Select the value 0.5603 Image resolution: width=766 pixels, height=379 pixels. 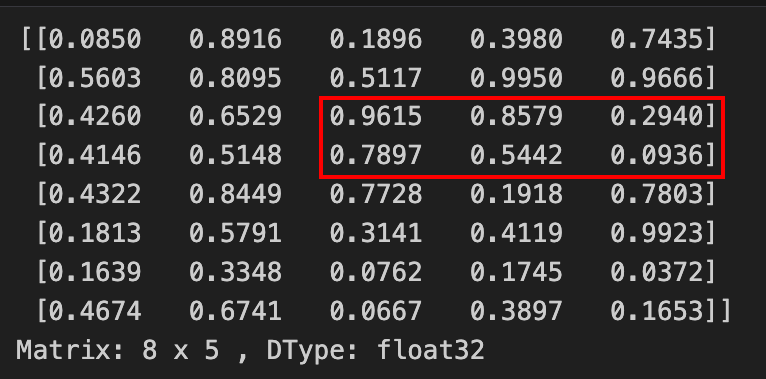[x=95, y=78]
